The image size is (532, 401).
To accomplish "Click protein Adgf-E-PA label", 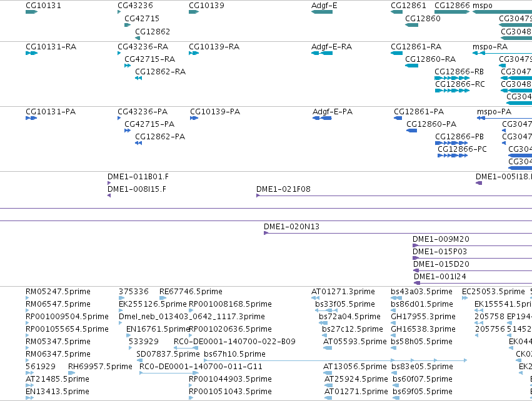I will tap(333, 112).
